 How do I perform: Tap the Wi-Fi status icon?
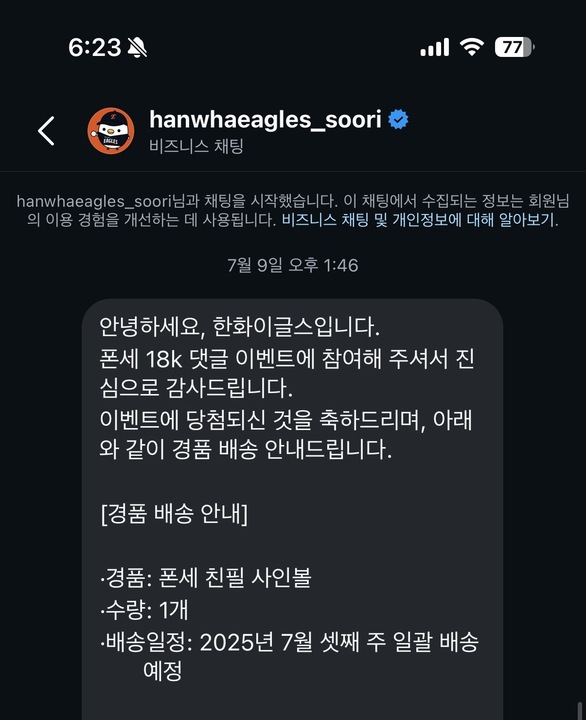click(x=472, y=47)
